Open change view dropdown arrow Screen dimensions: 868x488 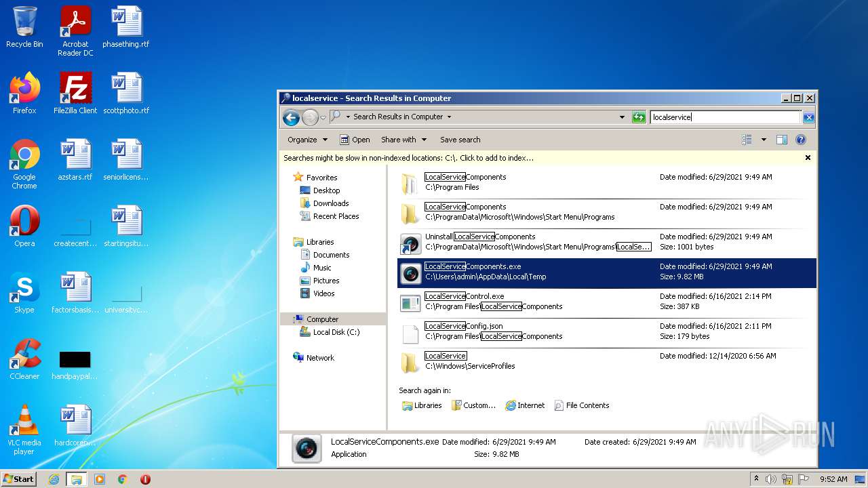764,140
